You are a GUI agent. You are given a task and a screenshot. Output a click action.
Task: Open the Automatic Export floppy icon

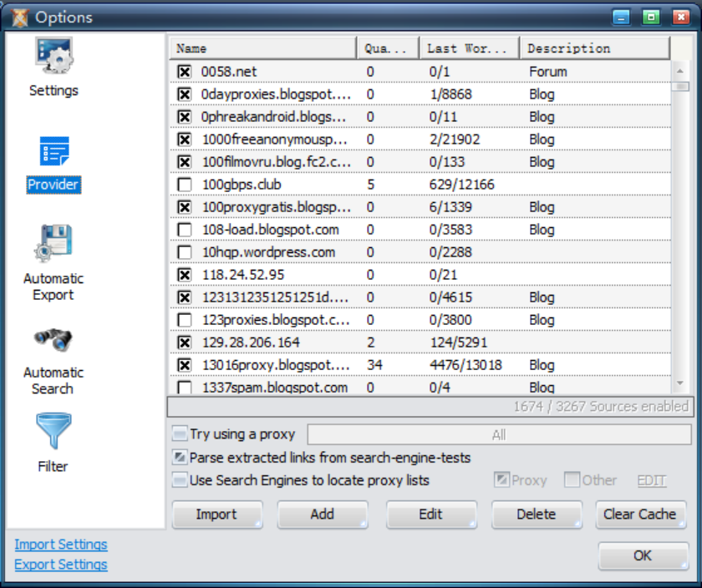point(53,243)
